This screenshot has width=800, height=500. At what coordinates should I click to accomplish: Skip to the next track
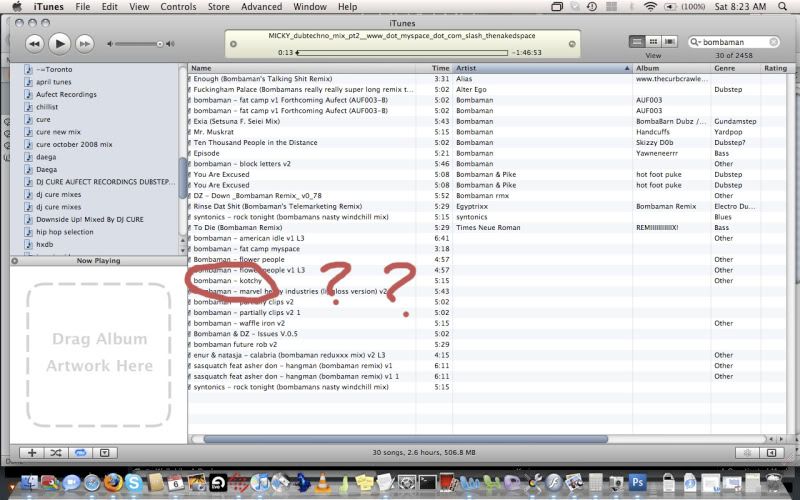tap(85, 44)
